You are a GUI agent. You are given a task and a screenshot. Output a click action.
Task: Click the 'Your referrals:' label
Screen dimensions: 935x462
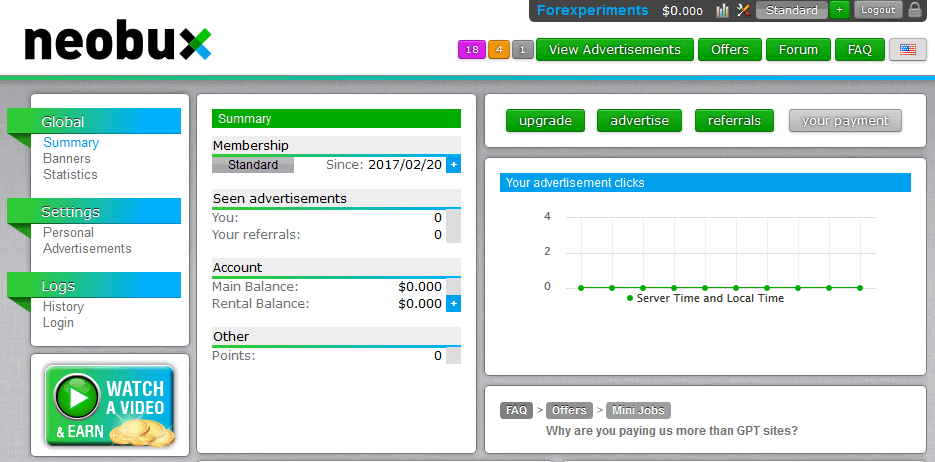click(x=256, y=235)
